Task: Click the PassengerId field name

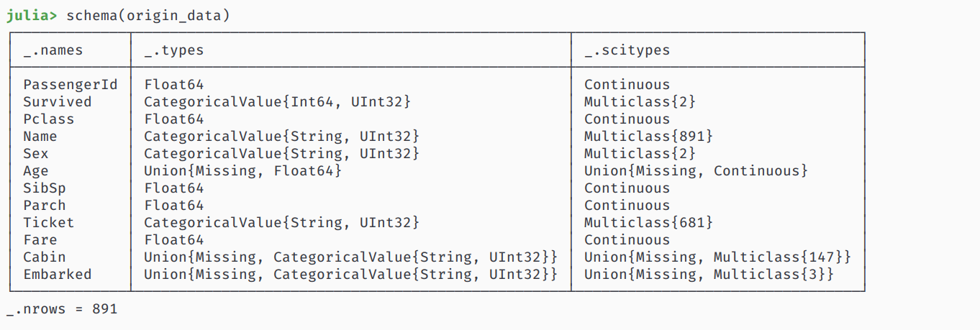Action: coord(70,85)
